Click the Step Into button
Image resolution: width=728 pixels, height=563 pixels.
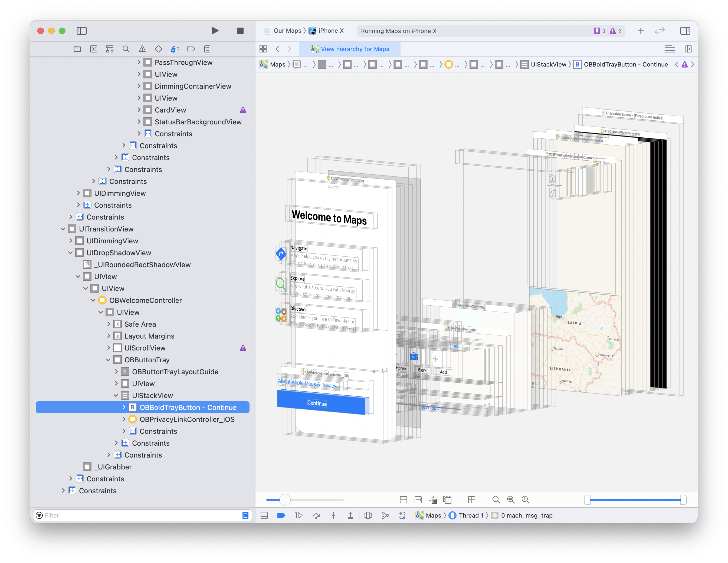point(333,515)
